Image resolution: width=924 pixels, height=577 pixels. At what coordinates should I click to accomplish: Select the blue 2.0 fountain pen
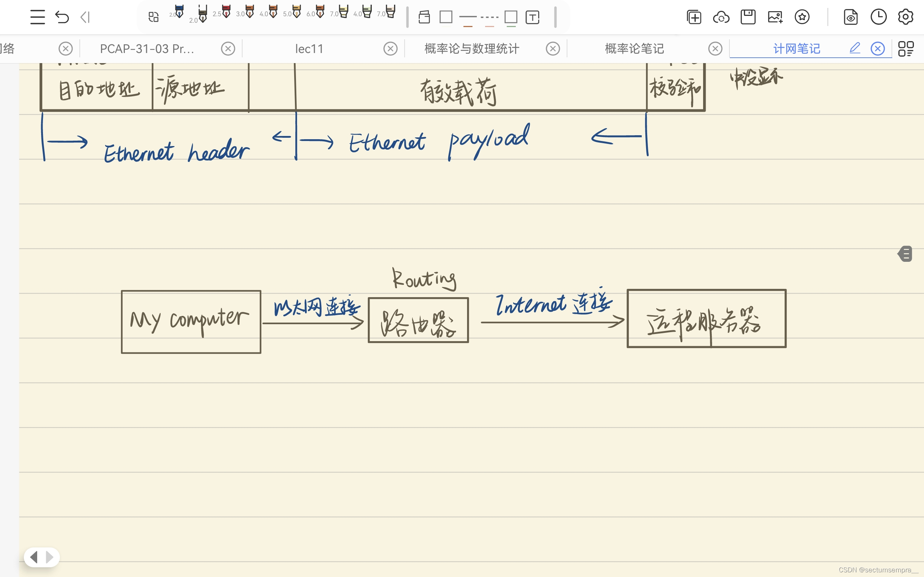[x=179, y=12]
